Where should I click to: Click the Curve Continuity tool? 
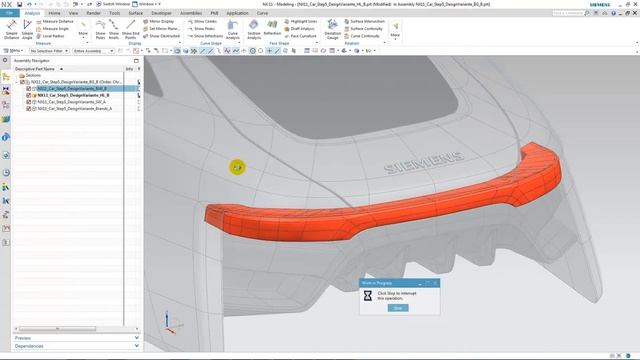tap(362, 36)
